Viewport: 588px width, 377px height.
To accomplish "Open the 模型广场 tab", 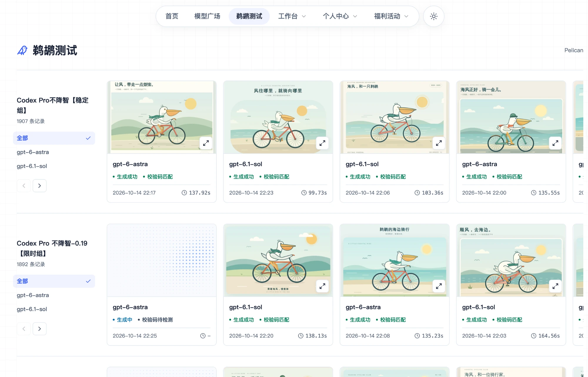I will click(207, 16).
